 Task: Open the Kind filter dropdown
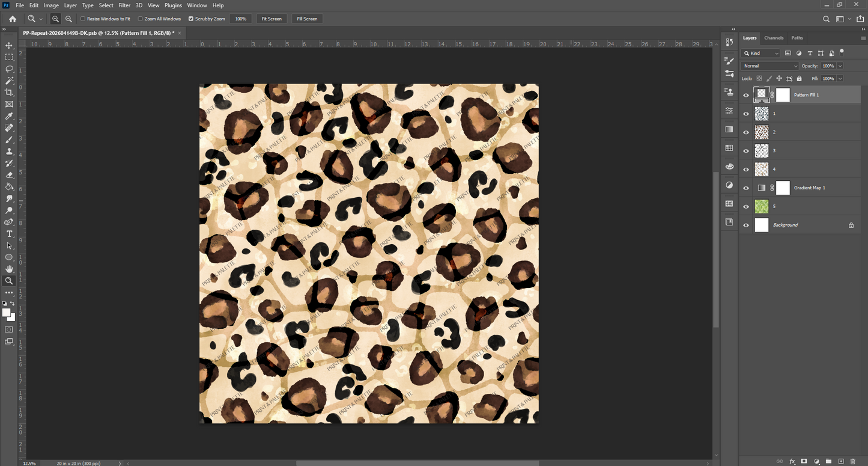coord(761,54)
